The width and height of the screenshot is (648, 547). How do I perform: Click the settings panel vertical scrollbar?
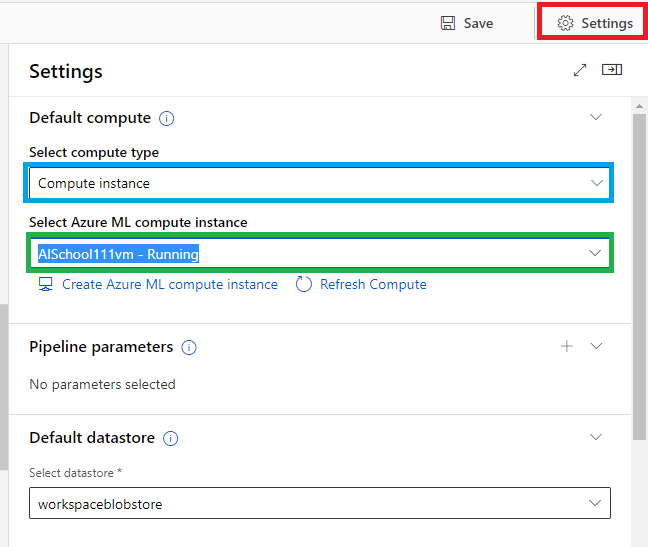(639, 277)
